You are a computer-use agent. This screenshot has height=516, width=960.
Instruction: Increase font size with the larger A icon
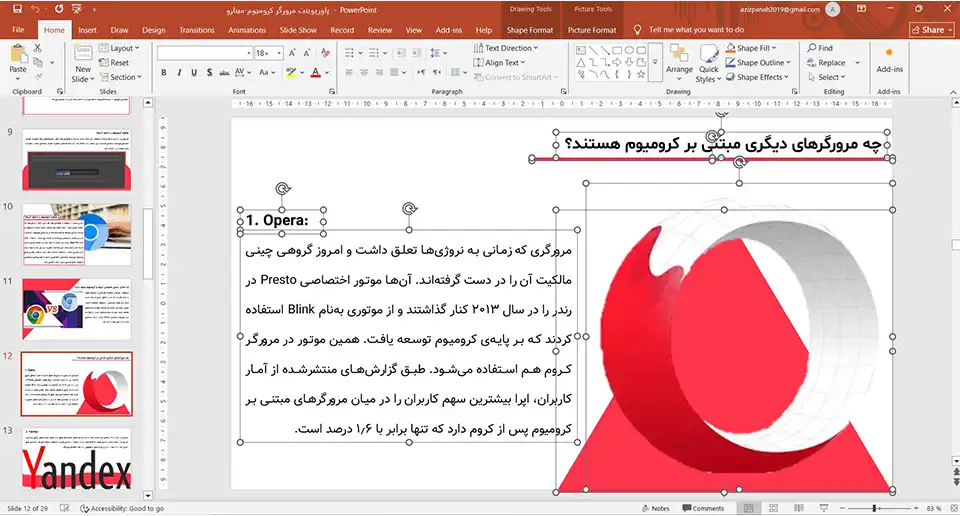pos(292,53)
